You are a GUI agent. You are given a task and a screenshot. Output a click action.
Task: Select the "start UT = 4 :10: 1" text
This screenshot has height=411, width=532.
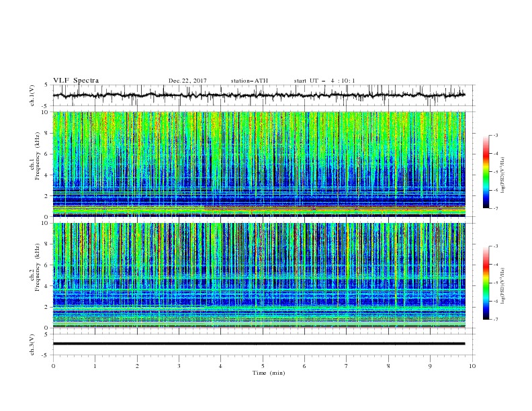324,81
